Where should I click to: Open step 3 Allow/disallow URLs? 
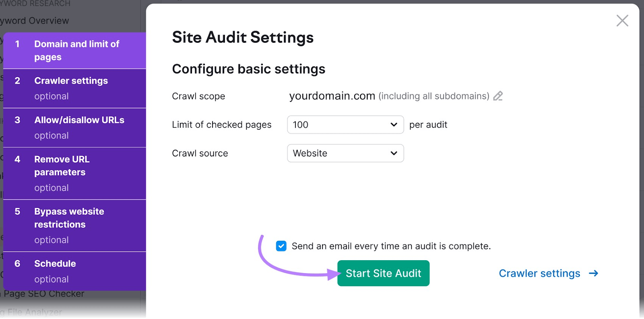(74, 128)
